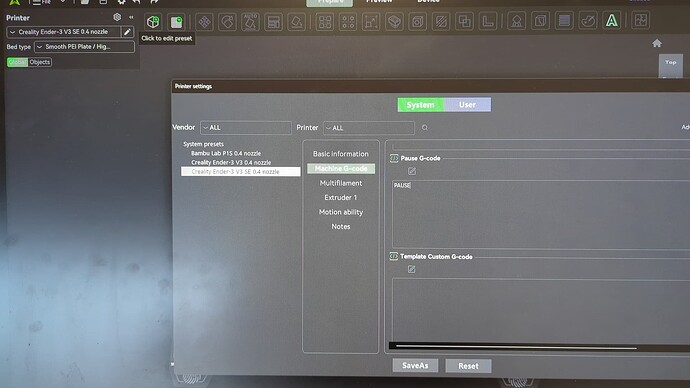Click the Add plate icon
The height and width of the screenshot is (388, 690).
tap(176, 22)
